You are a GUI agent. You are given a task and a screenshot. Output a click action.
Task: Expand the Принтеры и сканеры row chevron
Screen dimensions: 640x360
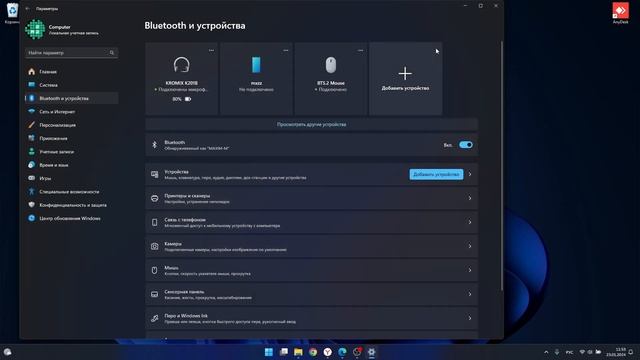pos(470,198)
